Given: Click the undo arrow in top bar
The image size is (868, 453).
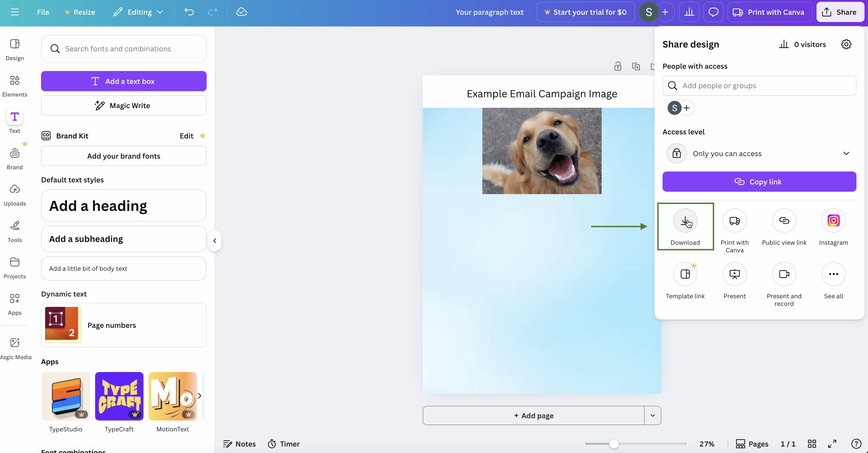Looking at the screenshot, I should [x=189, y=12].
